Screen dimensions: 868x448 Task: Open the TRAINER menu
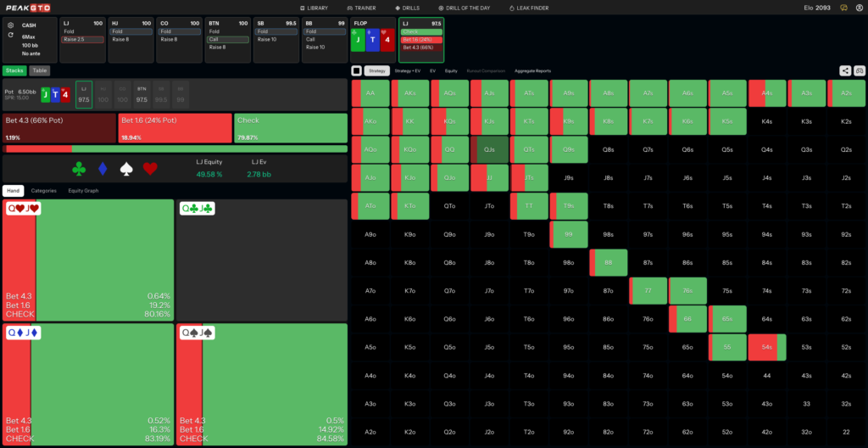pyautogui.click(x=361, y=8)
